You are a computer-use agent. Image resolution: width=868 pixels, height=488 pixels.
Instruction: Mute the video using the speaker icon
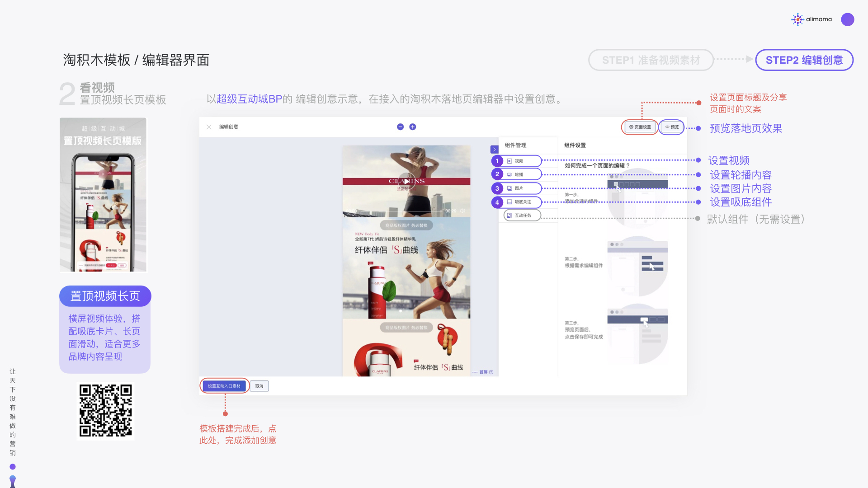(462, 211)
